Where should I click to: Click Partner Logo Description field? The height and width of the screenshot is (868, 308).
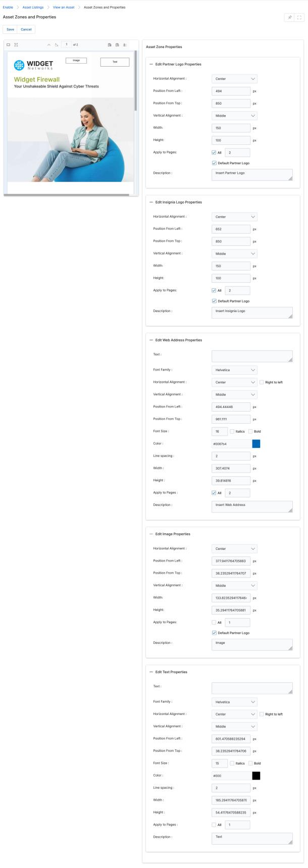252,175
